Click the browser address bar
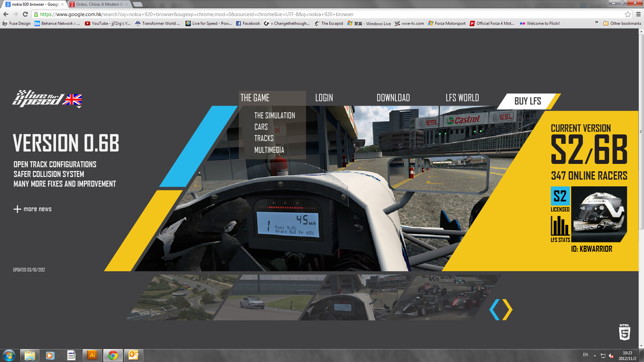644x362 pixels. click(x=302, y=14)
